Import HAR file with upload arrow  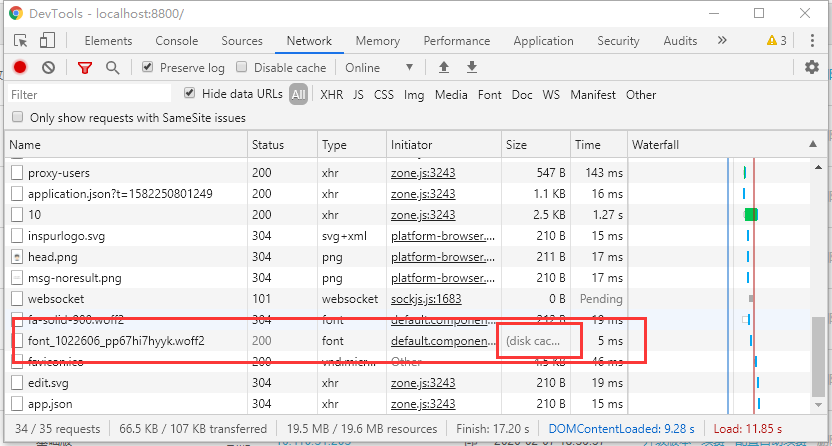[444, 67]
